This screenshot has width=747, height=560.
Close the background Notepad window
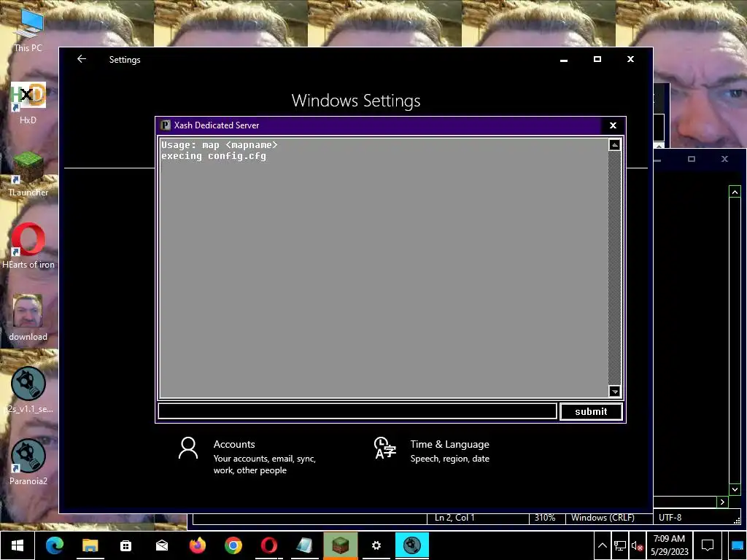click(724, 159)
